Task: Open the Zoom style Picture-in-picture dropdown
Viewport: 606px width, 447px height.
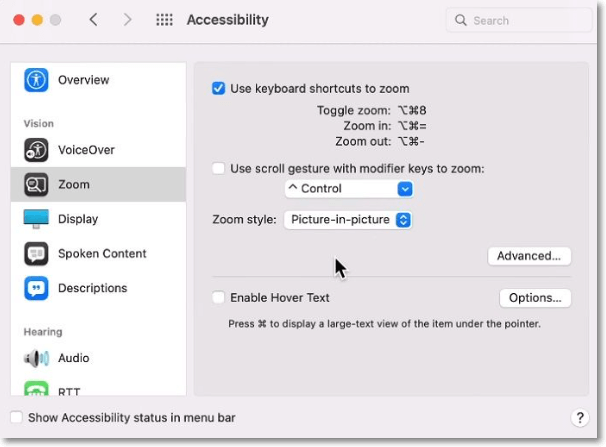Action: (x=348, y=220)
